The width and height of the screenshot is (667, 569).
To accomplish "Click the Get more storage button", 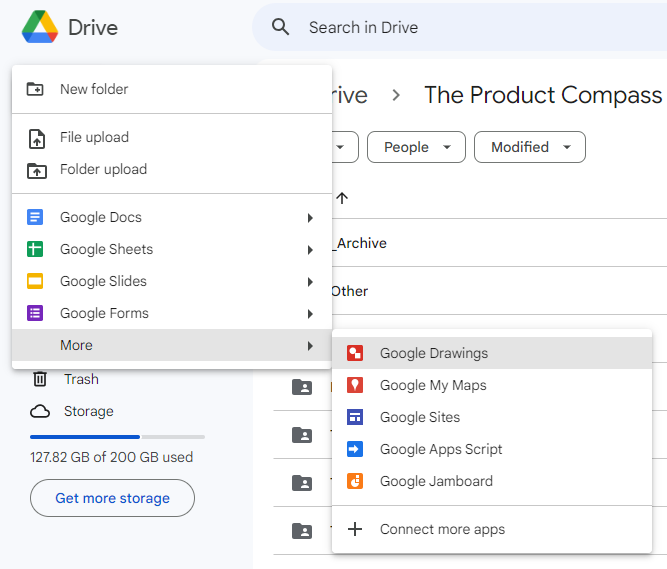I will point(112,498).
